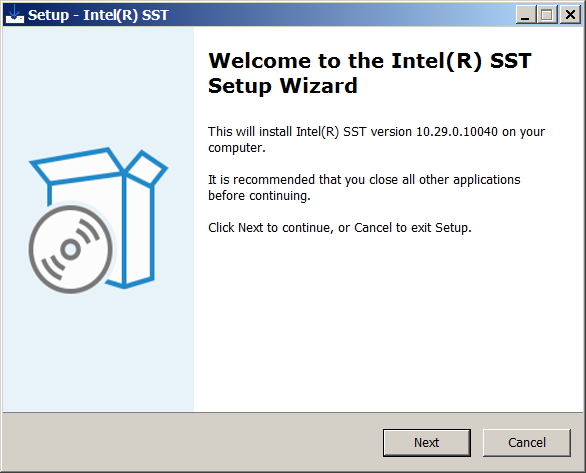Minimize the Setup window

click(x=525, y=15)
